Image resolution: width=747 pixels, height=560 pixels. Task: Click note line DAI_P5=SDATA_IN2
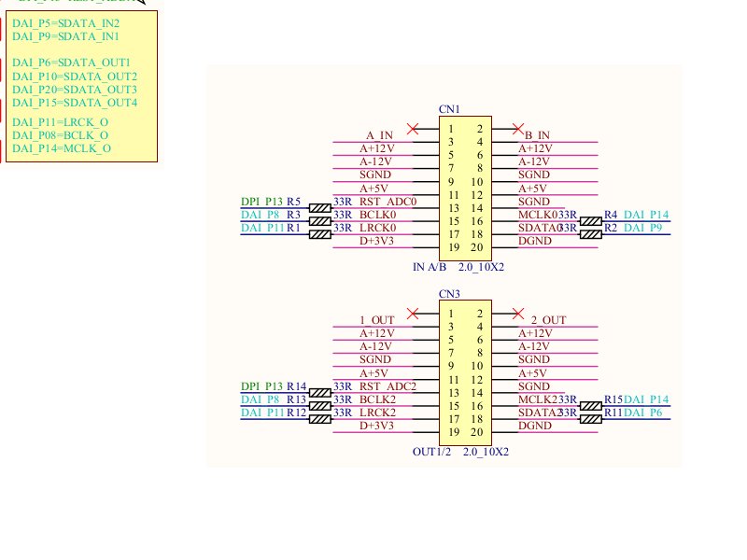[x=65, y=23]
